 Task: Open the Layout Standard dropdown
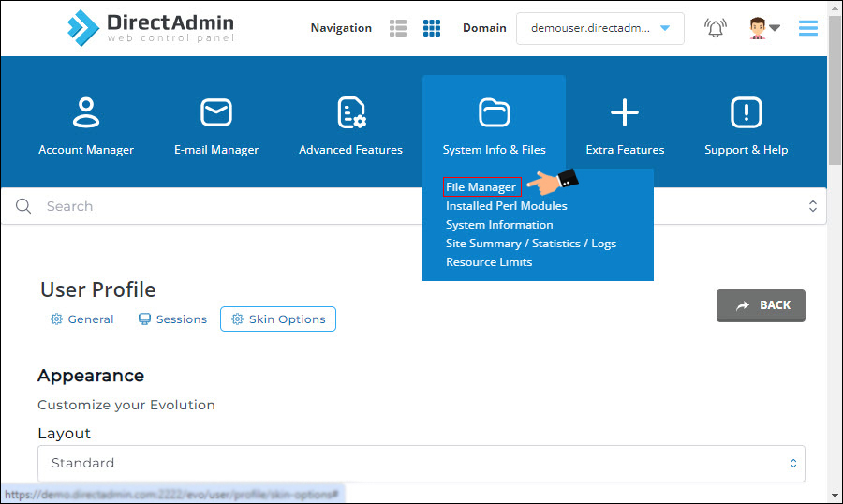(x=421, y=463)
